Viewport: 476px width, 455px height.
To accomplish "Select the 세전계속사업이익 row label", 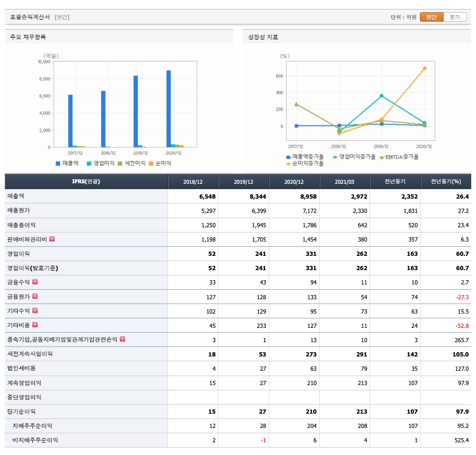I will 30,354.
